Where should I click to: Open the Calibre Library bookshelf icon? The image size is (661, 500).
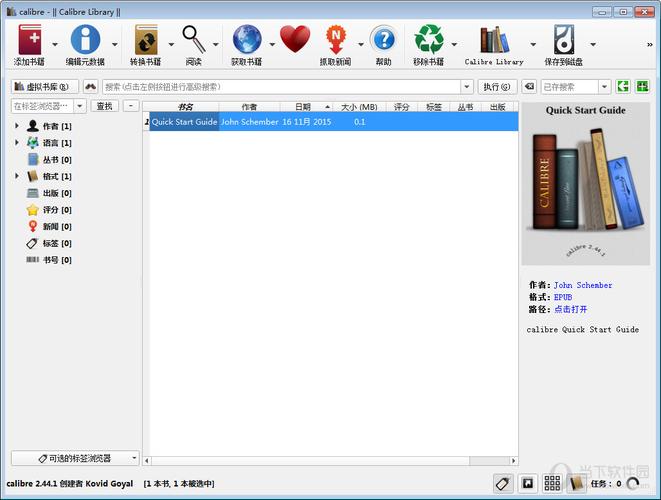(x=494, y=40)
